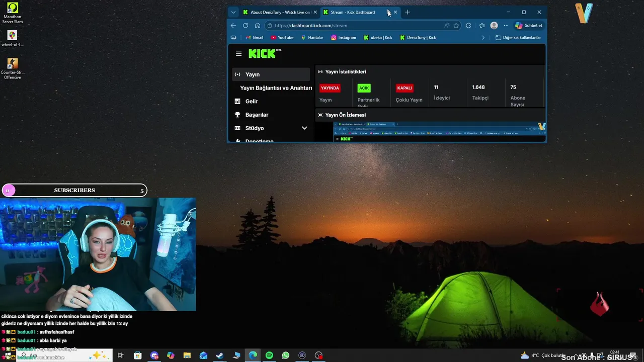Open Task View on the taskbar
The height and width of the screenshot is (362, 644).
point(121,355)
